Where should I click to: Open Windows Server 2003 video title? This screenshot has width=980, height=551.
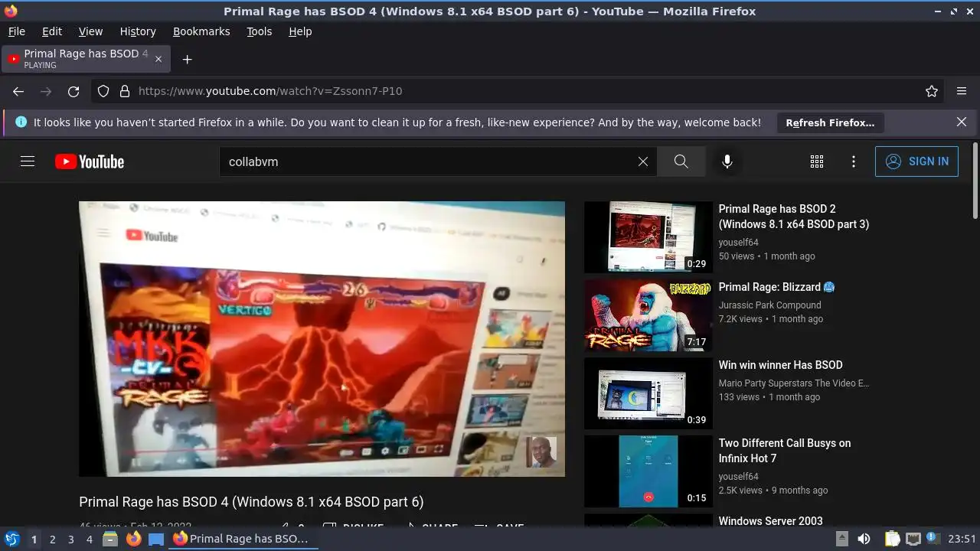(770, 521)
